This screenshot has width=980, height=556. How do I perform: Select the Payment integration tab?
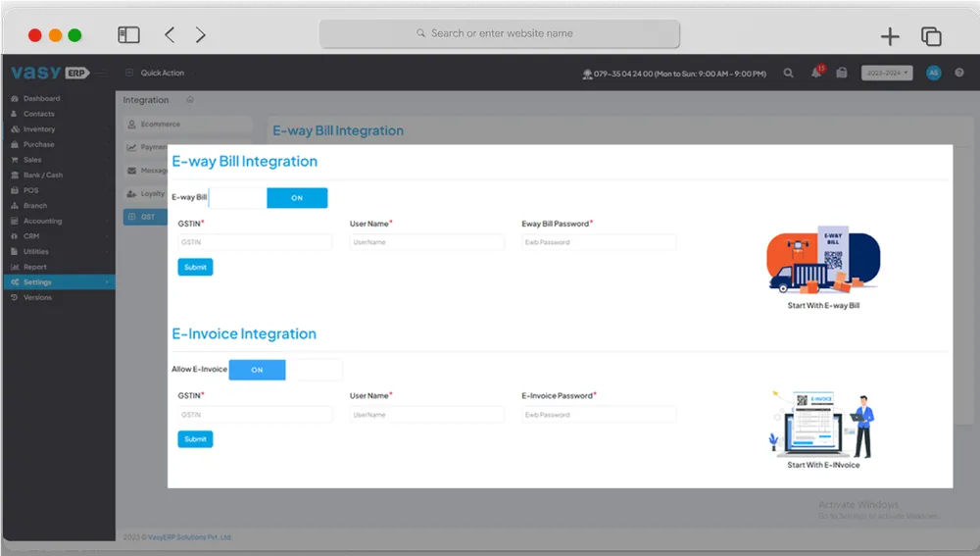click(146, 148)
